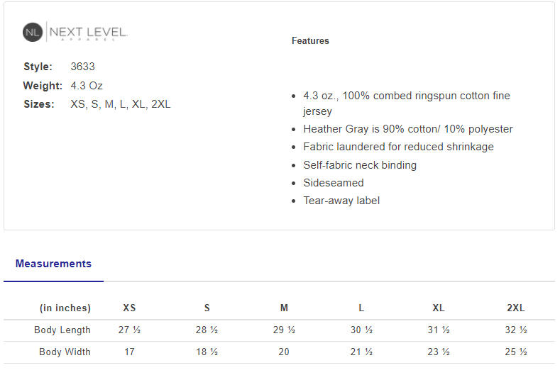560x392 pixels.
Task: Select the 2XL column header
Action: click(516, 308)
